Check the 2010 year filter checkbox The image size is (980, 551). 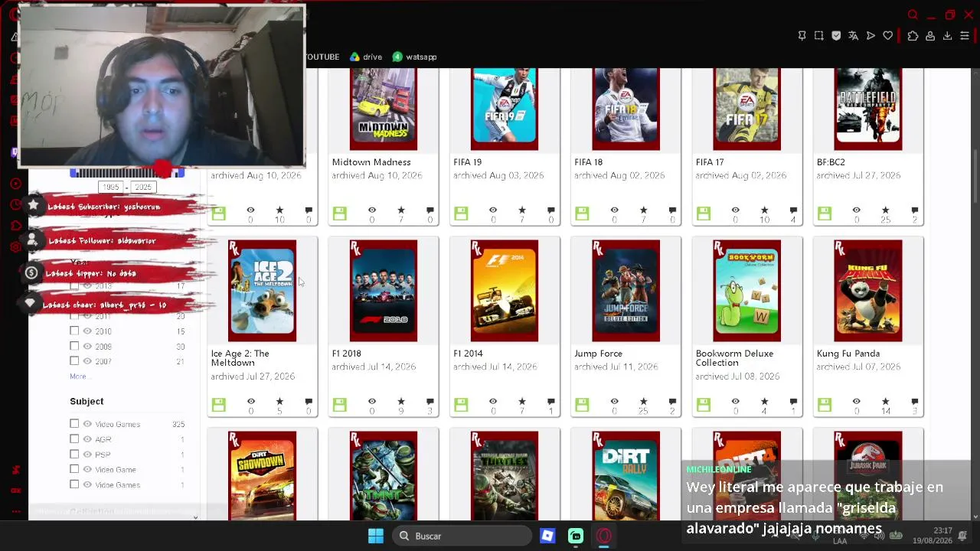coord(74,331)
